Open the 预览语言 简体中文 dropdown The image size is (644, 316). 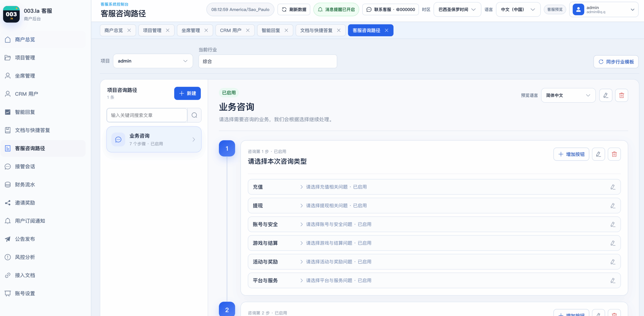click(568, 95)
